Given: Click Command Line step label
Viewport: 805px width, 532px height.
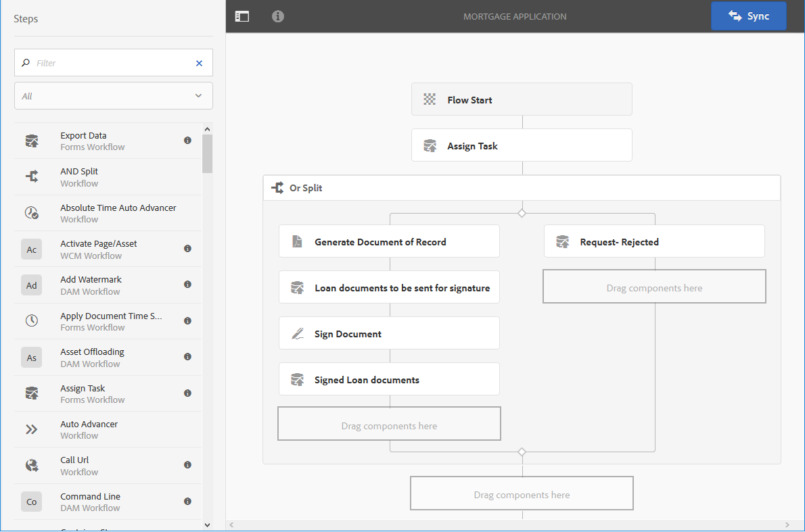Looking at the screenshot, I should [x=91, y=497].
